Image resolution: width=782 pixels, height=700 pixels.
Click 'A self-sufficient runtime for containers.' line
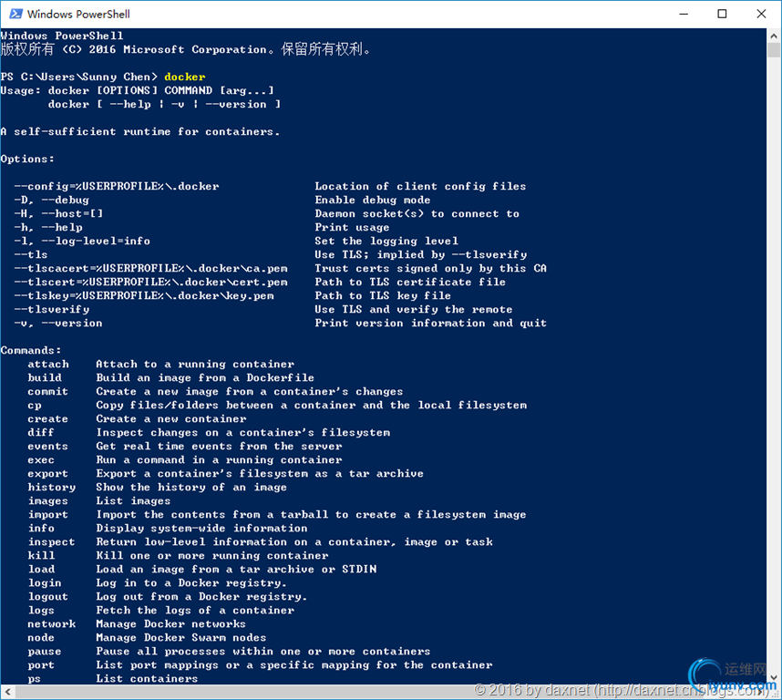point(140,131)
